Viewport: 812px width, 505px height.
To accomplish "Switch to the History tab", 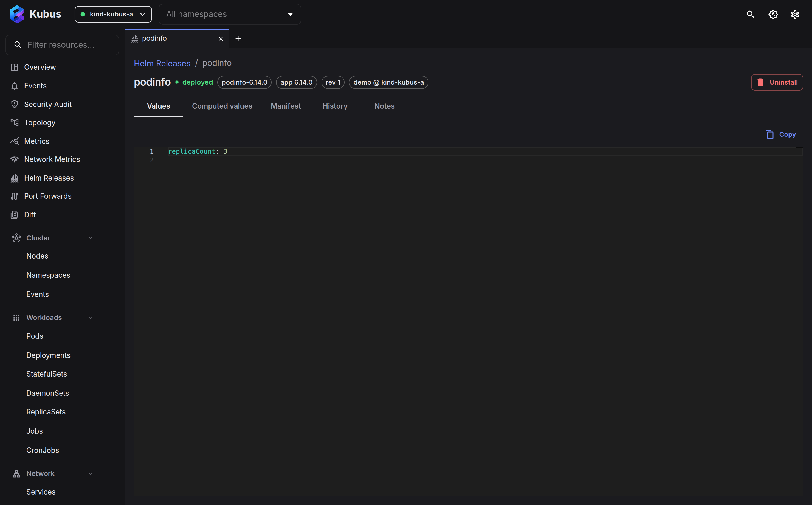I will point(335,106).
